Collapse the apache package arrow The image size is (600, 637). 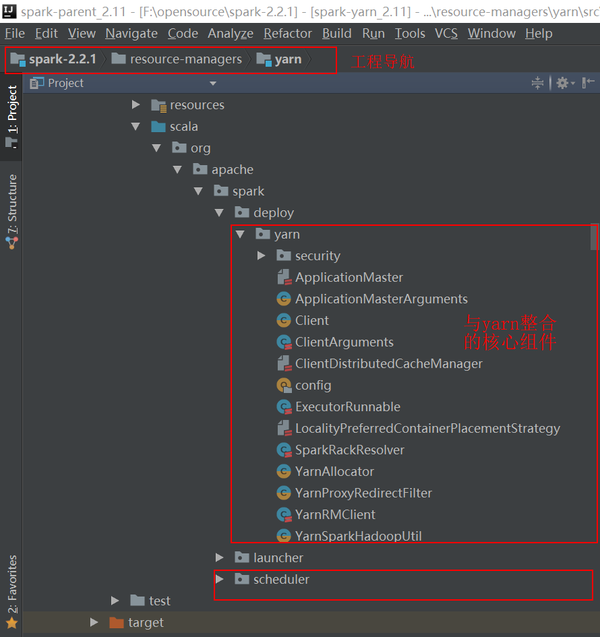coord(177,169)
